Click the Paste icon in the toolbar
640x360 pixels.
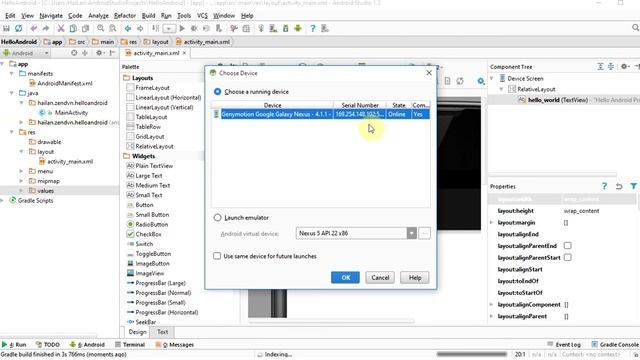tap(85, 28)
